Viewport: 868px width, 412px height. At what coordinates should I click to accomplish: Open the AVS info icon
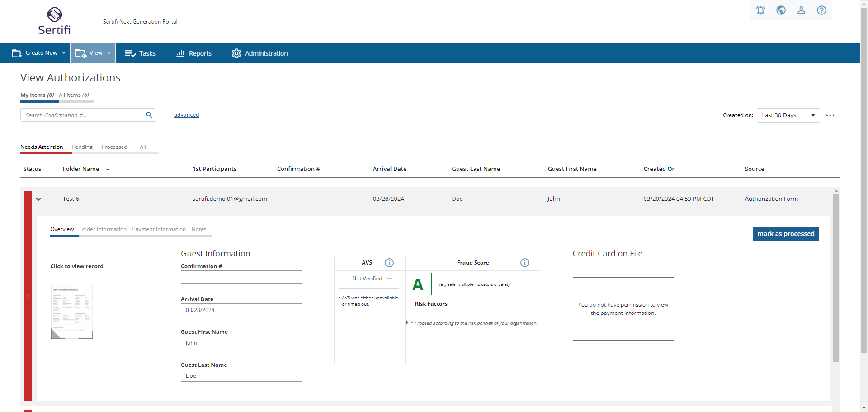point(389,263)
